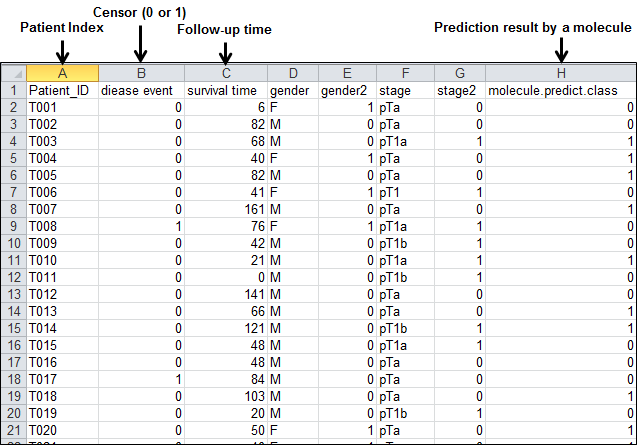Click the select-all corner triangle

tap(18, 74)
